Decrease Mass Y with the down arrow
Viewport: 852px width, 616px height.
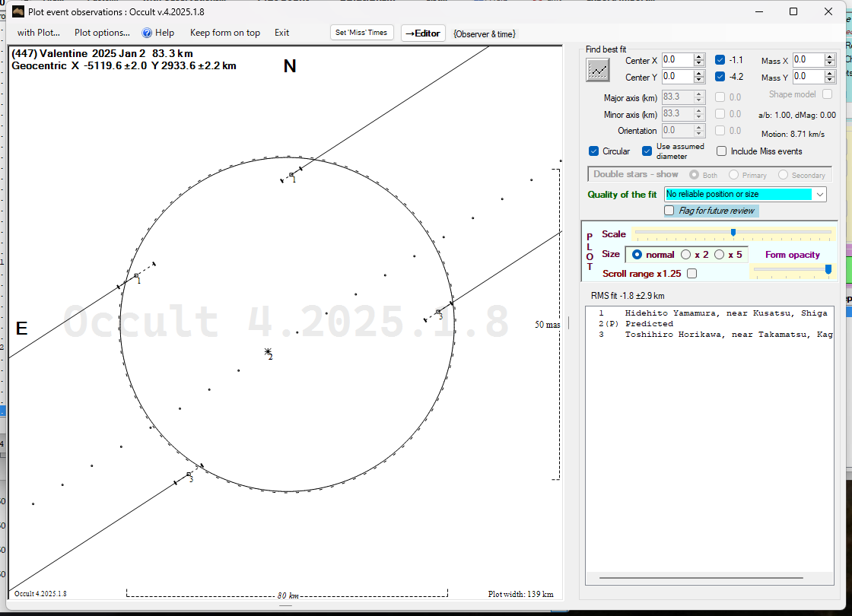coord(829,81)
